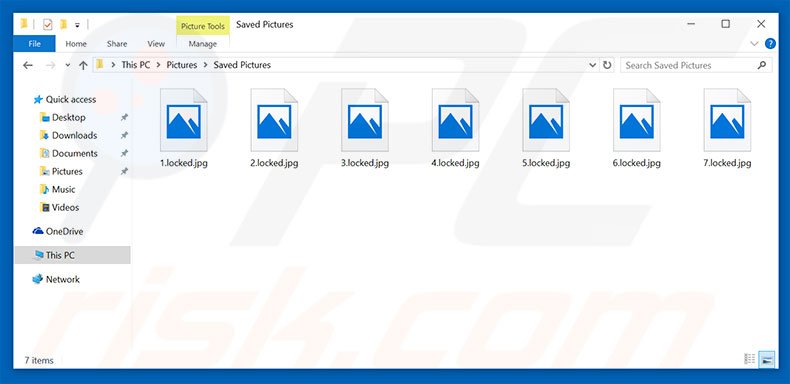Click the '7 items' status bar text
Image resolution: width=790 pixels, height=384 pixels.
pyautogui.click(x=39, y=360)
